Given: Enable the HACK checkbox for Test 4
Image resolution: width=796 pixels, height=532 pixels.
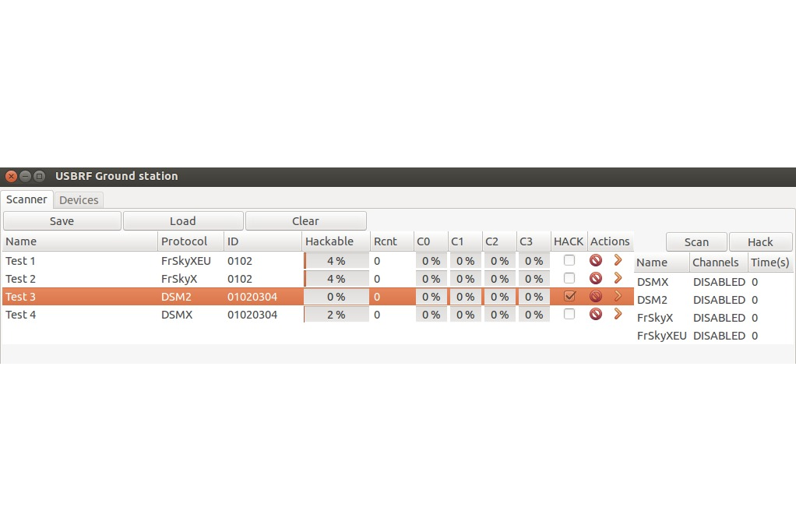Looking at the screenshot, I should pos(569,314).
